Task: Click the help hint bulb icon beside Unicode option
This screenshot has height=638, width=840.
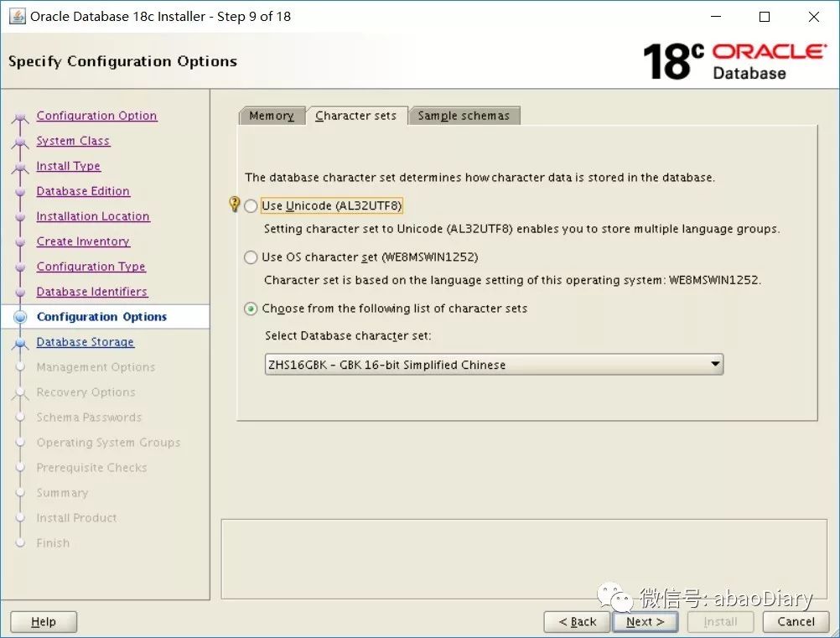Action: tap(234, 204)
